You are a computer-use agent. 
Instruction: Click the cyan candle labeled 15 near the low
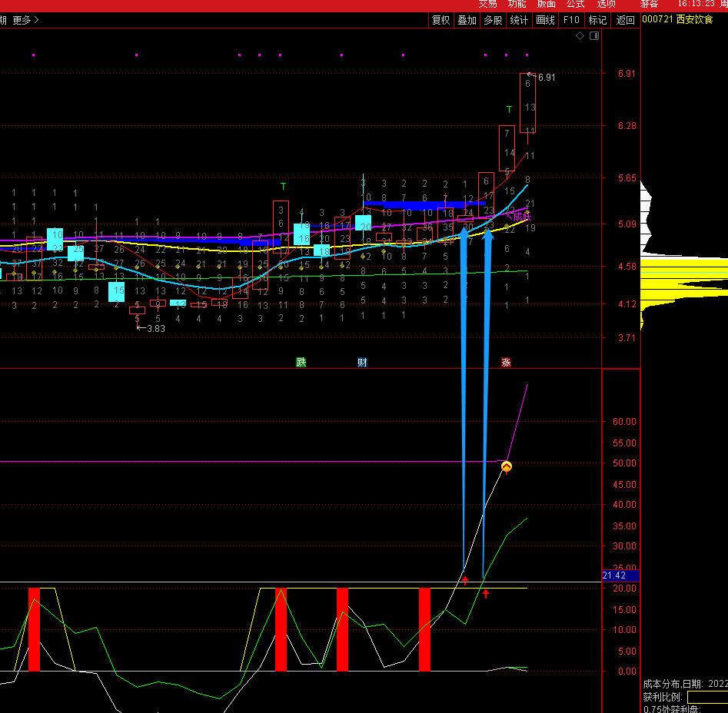click(x=117, y=292)
